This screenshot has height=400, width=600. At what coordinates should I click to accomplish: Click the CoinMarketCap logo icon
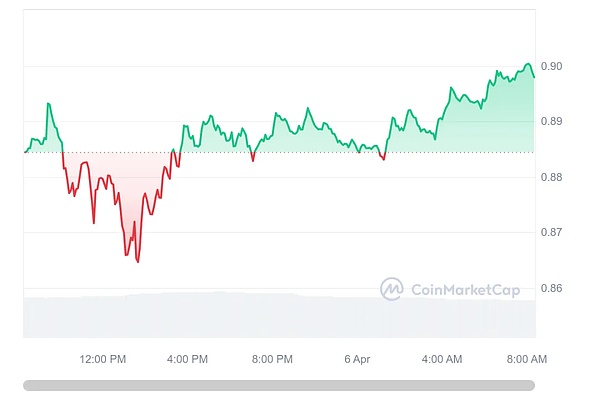pos(392,289)
